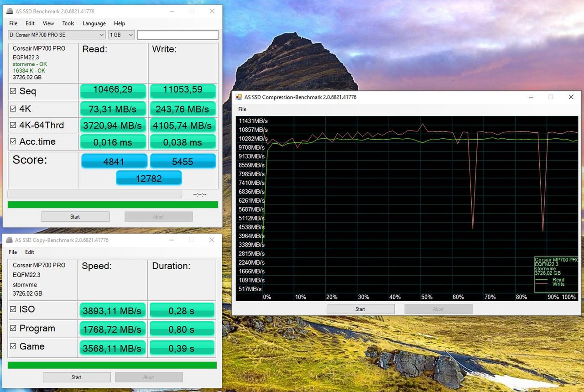This screenshot has height=392, width=584.
Task: Toggle the Acc.time test checkbox
Action: [x=13, y=142]
